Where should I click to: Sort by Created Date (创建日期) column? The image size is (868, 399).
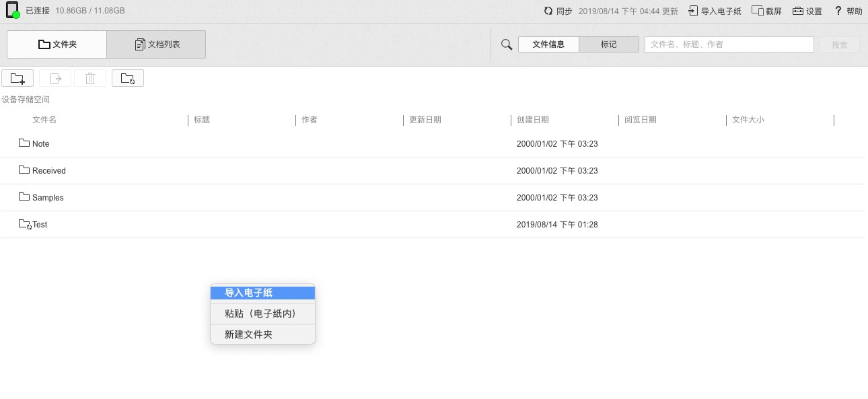coord(533,120)
